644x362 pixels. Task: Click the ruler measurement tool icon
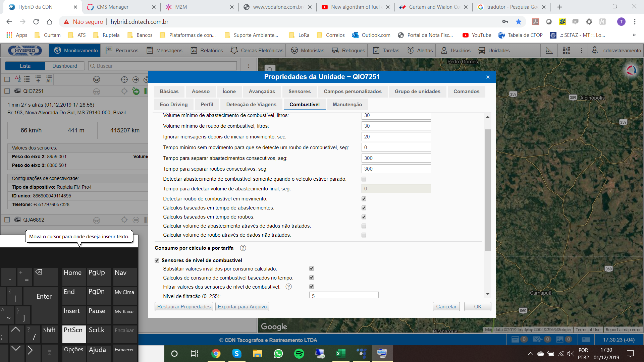click(549, 50)
